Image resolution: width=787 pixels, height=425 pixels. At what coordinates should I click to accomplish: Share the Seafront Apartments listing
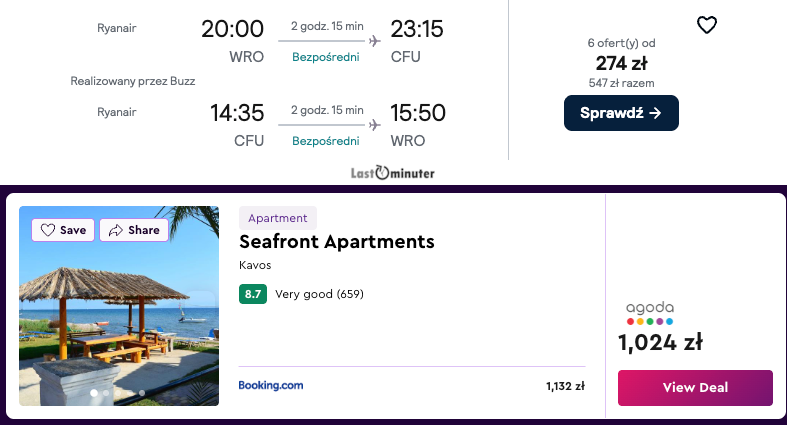134,230
